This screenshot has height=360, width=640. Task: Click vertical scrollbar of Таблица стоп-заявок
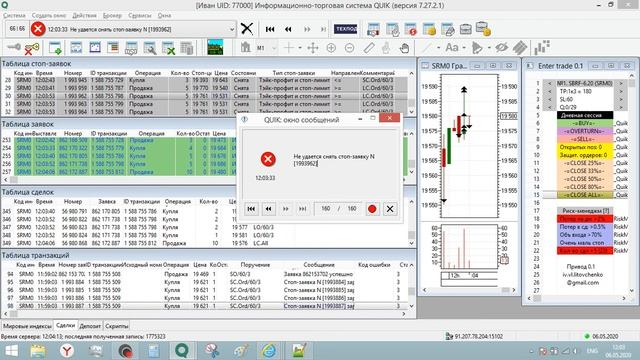tap(411, 93)
